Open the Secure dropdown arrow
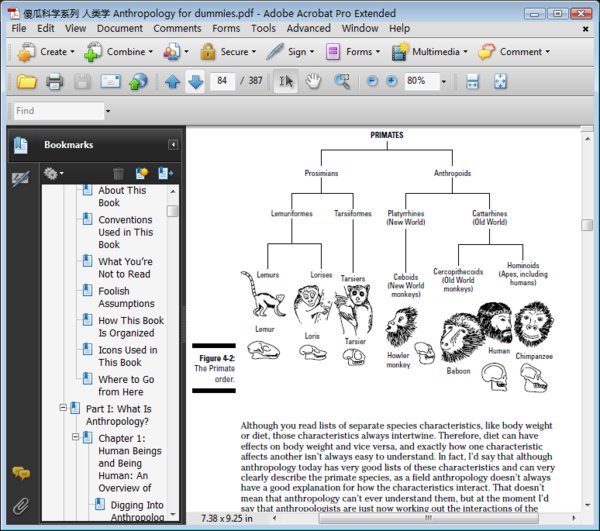 254,52
